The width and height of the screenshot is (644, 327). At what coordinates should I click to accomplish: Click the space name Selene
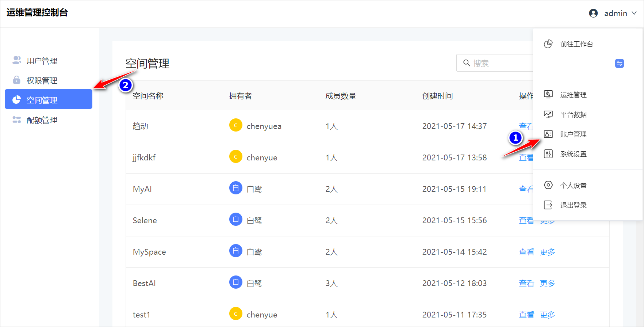click(145, 220)
